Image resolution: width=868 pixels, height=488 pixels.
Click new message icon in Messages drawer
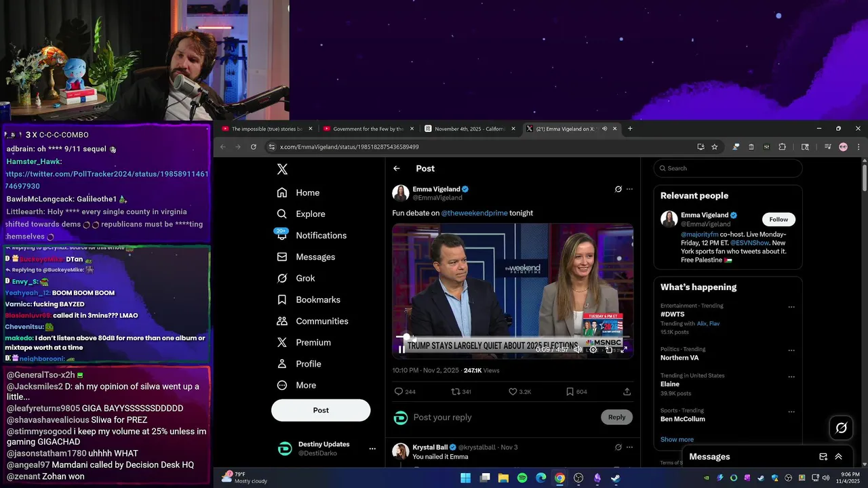tap(823, 457)
